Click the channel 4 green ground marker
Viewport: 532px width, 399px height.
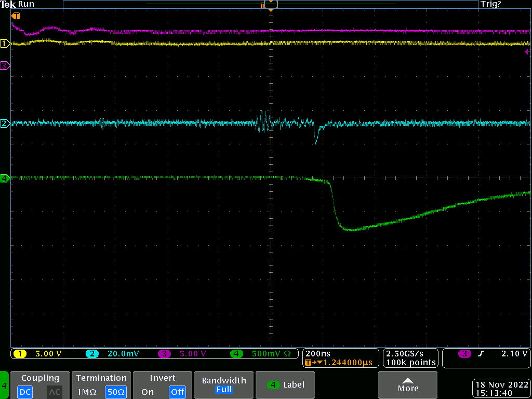click(x=5, y=178)
